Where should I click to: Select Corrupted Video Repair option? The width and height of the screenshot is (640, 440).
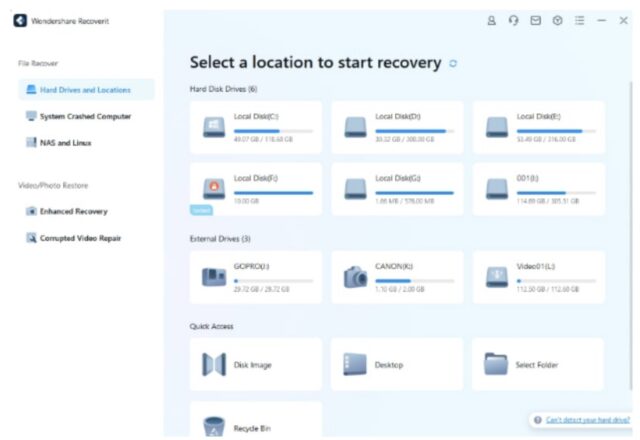(x=80, y=238)
